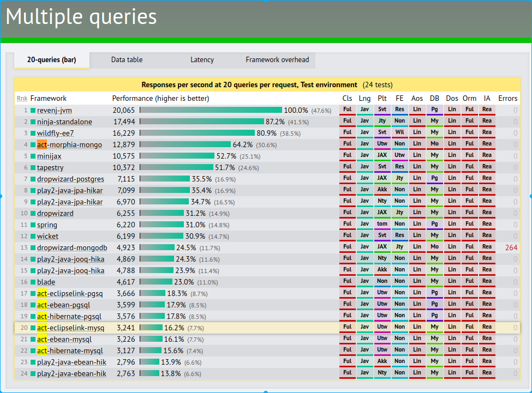Click the Framework column header
This screenshot has height=393, width=532.
48,99
